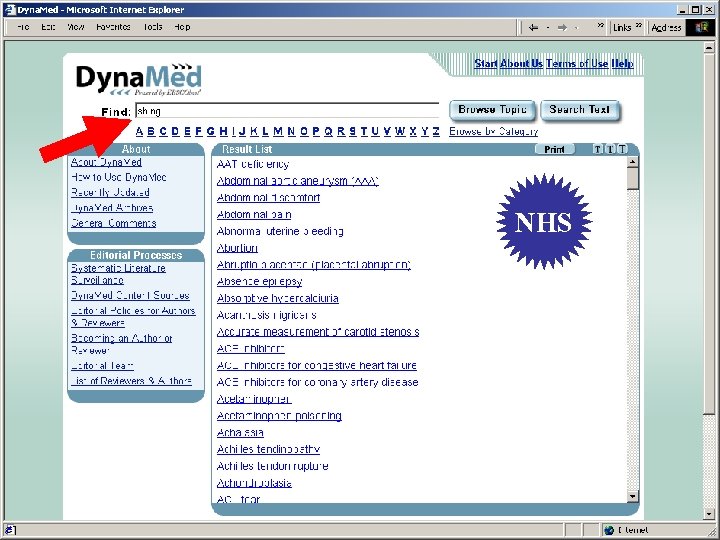Browse topics starting with letter D
The image size is (720, 540).
pos(175,132)
